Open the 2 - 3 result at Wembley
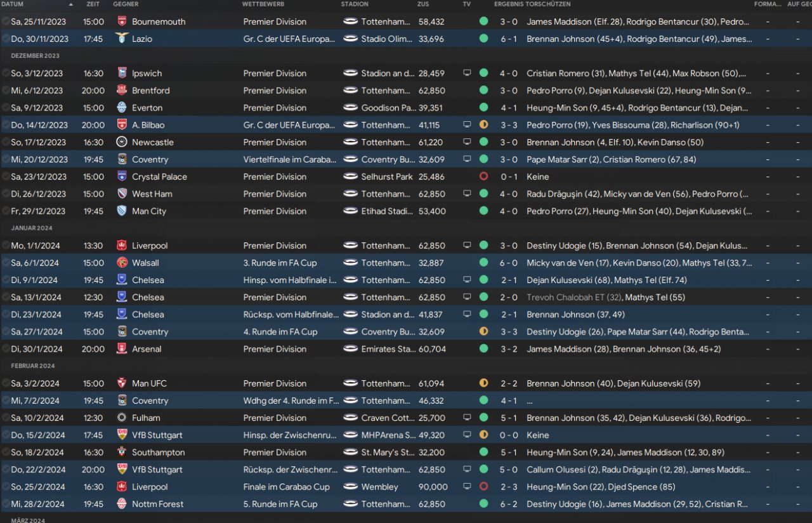 (509, 487)
